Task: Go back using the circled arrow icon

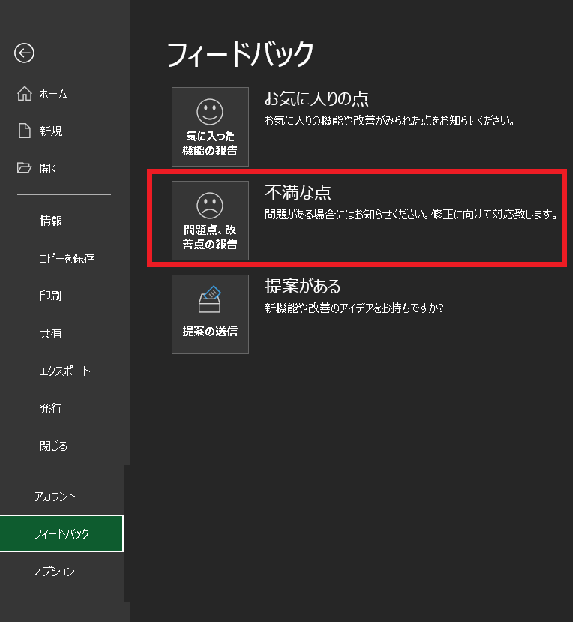Action: [x=24, y=53]
